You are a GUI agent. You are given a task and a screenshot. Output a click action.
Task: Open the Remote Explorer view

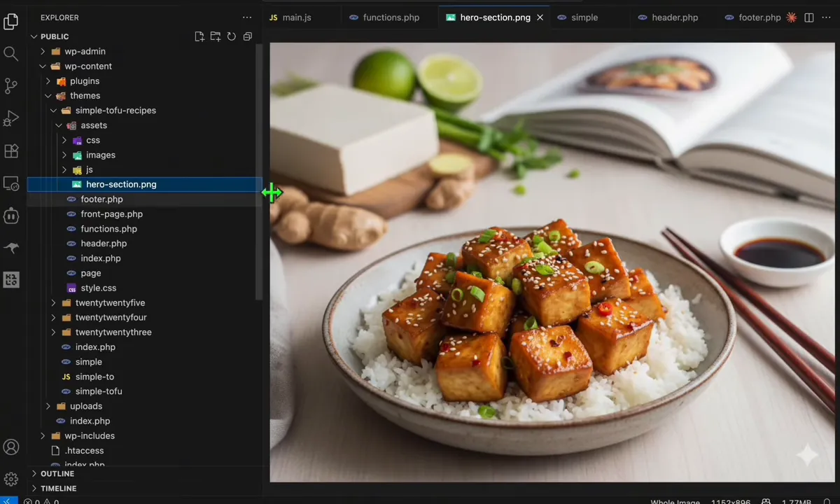tap(11, 183)
